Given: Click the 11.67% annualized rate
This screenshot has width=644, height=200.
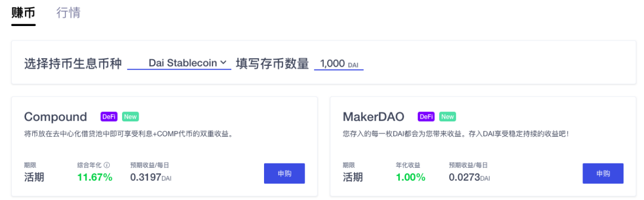Looking at the screenshot, I should point(95,177).
